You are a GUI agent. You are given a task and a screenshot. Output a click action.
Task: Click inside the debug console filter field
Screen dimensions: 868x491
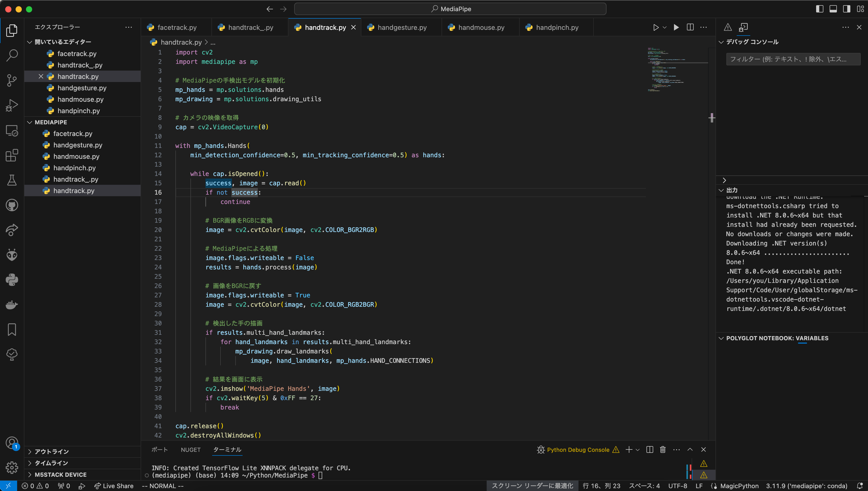pyautogui.click(x=793, y=59)
